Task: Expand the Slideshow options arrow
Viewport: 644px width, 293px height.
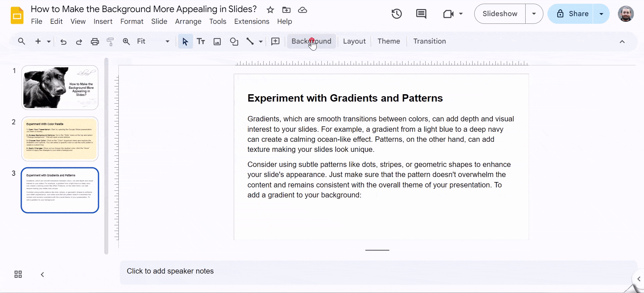Action: (x=534, y=14)
